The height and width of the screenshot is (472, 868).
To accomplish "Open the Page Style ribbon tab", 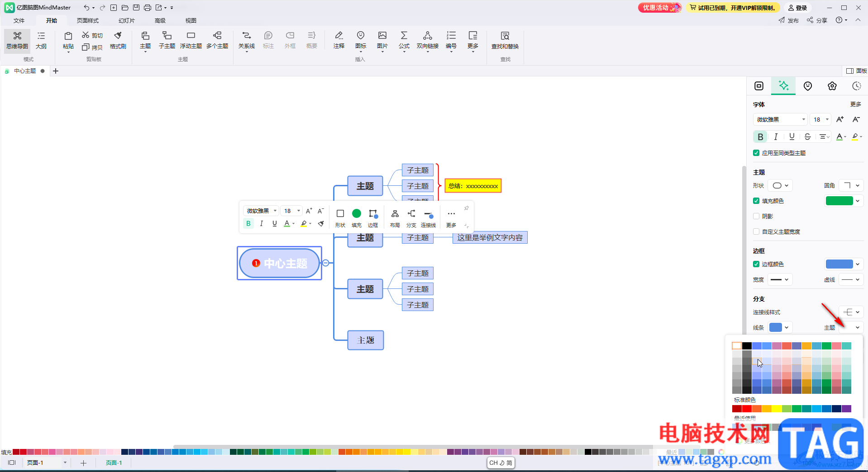I will pyautogui.click(x=88, y=20).
